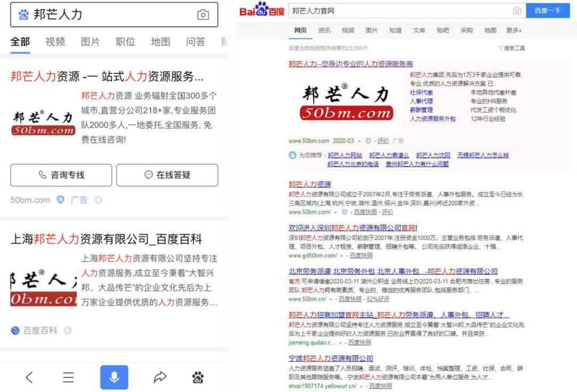This screenshot has width=577, height=392.
Task: Tap the share arrow in mobile bottom bar
Action: point(160,377)
